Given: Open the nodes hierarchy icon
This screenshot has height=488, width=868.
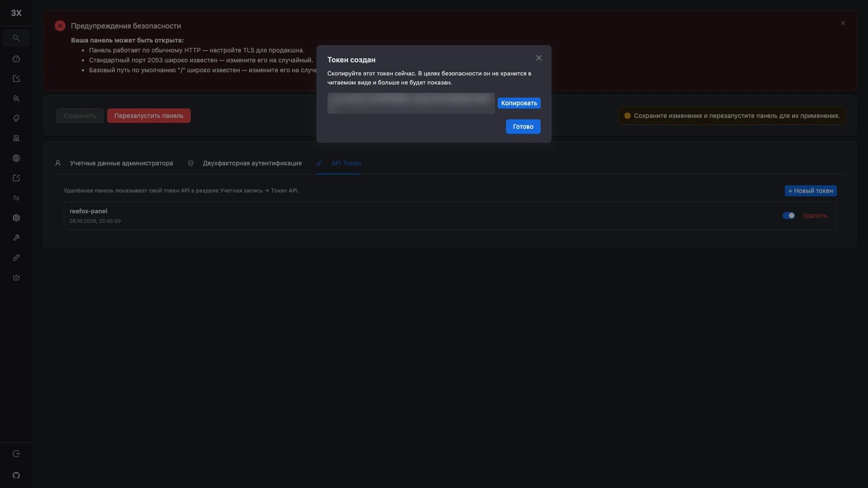Looking at the screenshot, I should coord(16,138).
